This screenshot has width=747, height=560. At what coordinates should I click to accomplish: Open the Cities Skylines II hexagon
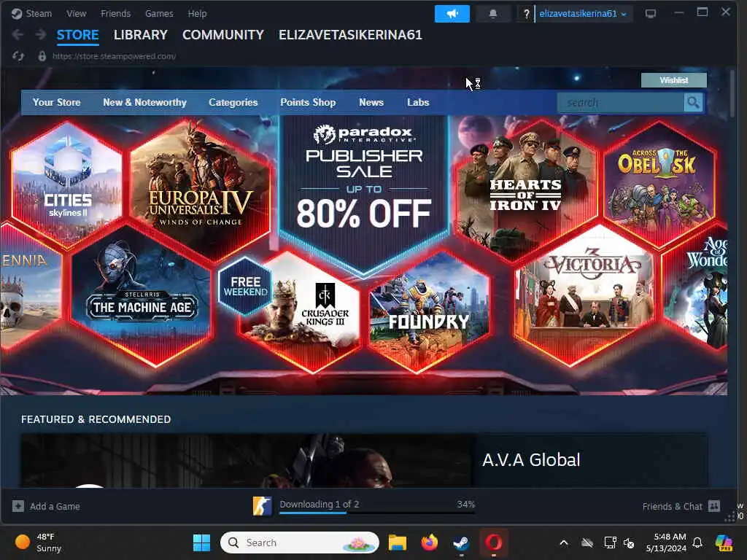tap(66, 184)
